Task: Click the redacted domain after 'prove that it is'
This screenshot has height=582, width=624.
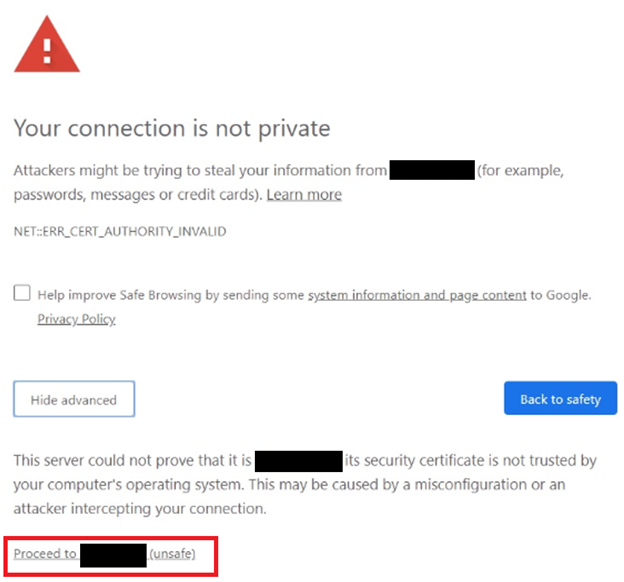Action: (x=299, y=461)
